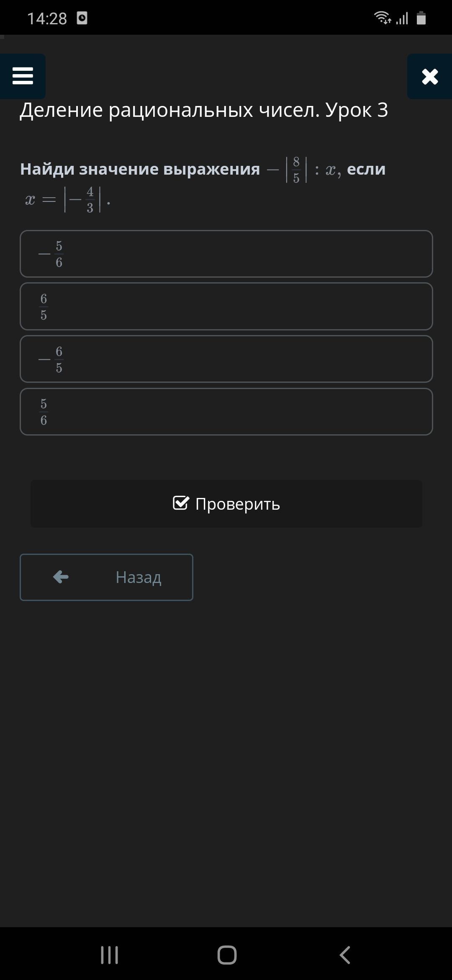Tap the notification icon next to the clock
The width and height of the screenshot is (452, 980).
coord(82,18)
